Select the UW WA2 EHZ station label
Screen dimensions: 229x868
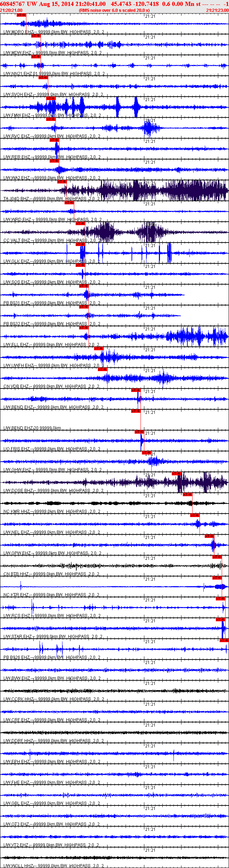[x=52, y=178]
